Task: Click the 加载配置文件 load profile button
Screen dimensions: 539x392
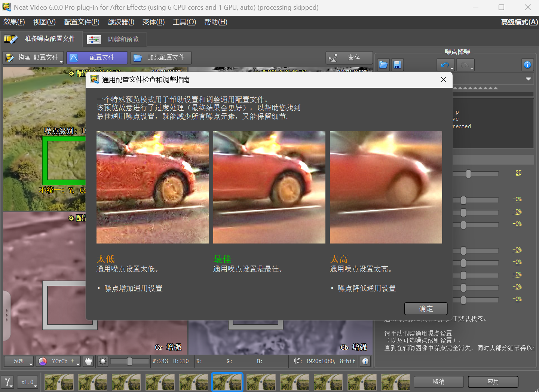Action: click(161, 58)
